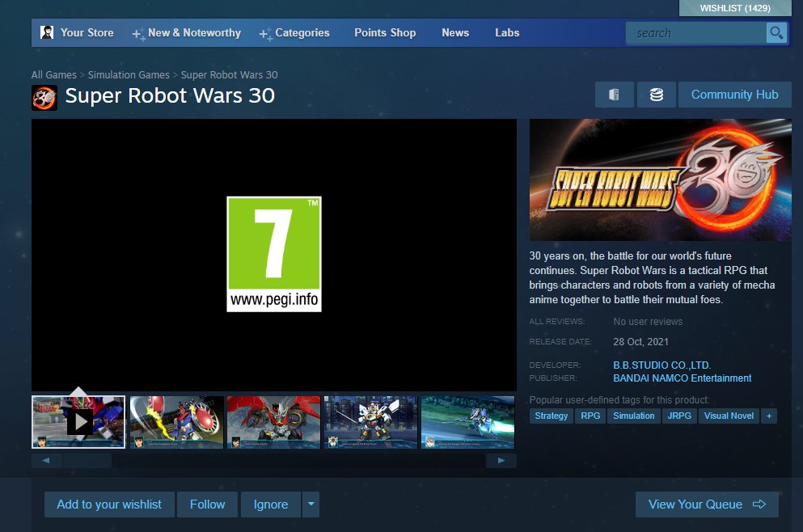The image size is (803, 532).
Task: Select the Strategy tag
Action: (x=551, y=416)
